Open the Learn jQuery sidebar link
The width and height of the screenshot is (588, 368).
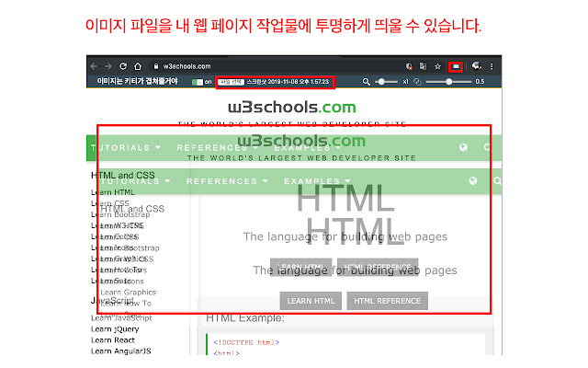[115, 329]
